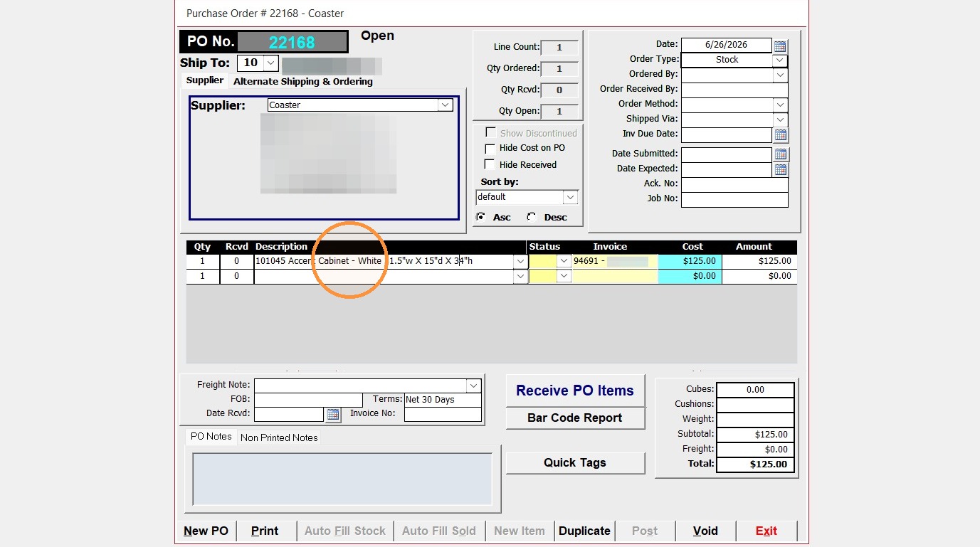Enable Hide Cost on PO

490,149
